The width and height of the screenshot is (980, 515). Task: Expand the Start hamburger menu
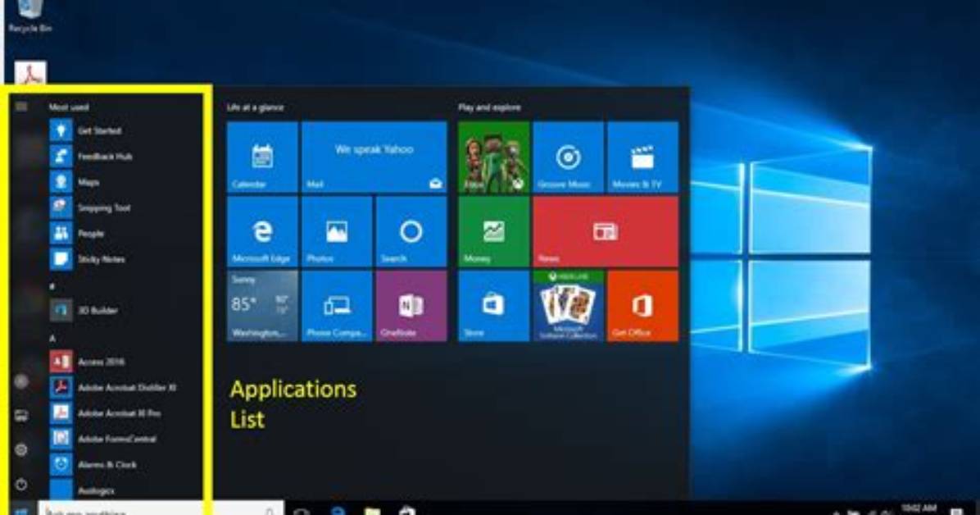coord(21,107)
